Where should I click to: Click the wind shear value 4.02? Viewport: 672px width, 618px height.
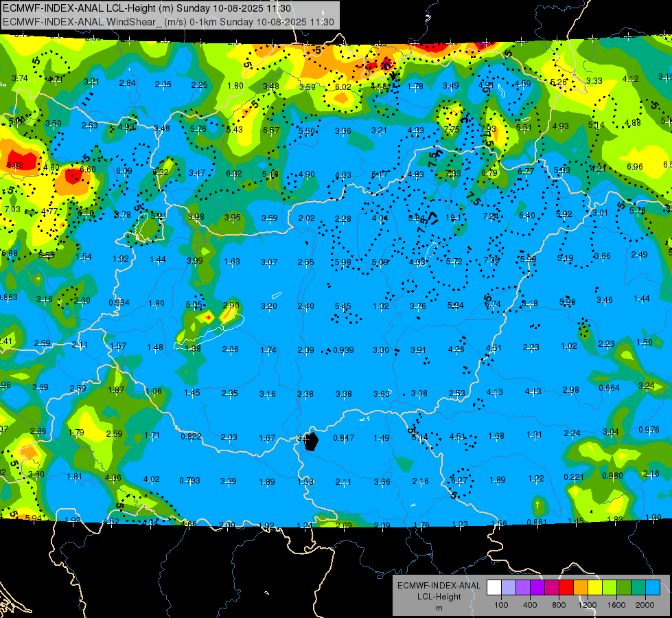coord(151,479)
